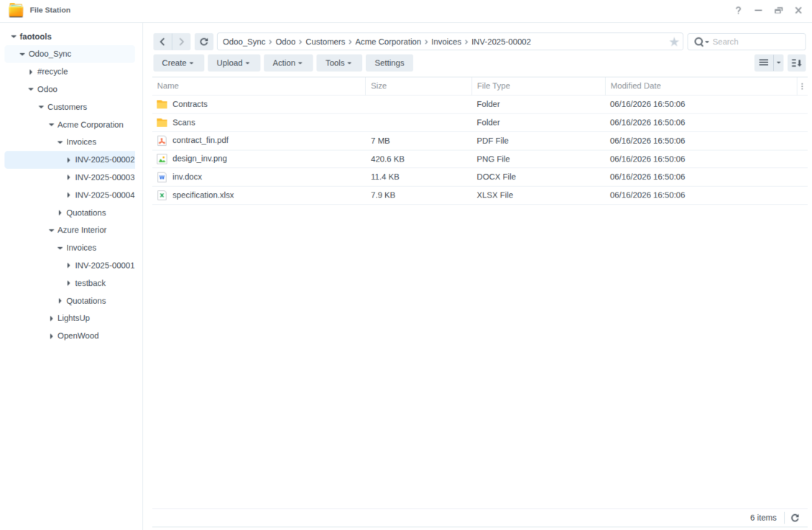The height and width of the screenshot is (530, 812).
Task: Select Quotations under Azure Interior
Action: [86, 301]
